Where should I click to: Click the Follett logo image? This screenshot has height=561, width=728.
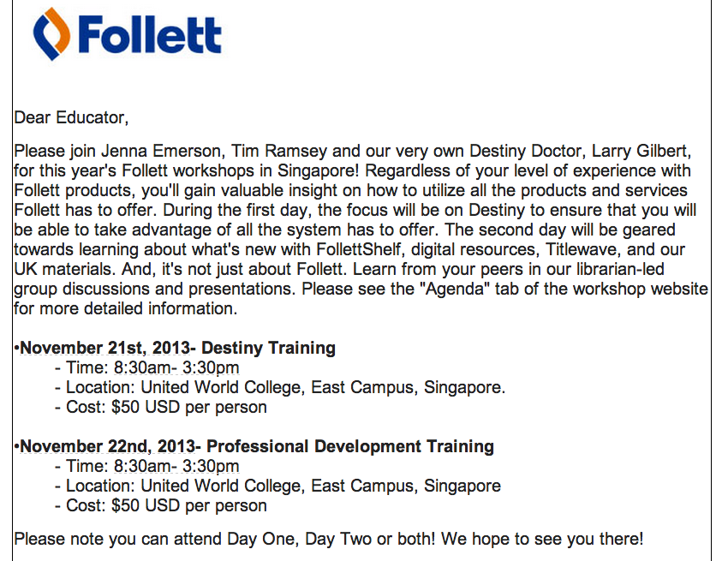tap(128, 34)
